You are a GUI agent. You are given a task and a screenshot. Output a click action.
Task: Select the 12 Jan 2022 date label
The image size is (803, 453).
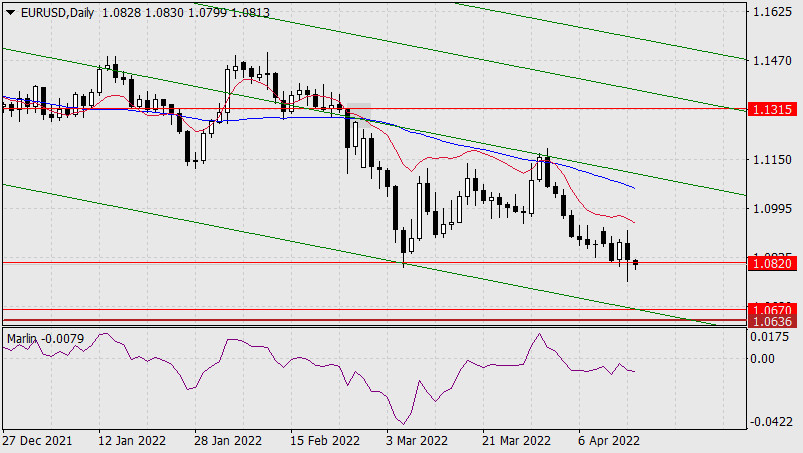(x=132, y=441)
